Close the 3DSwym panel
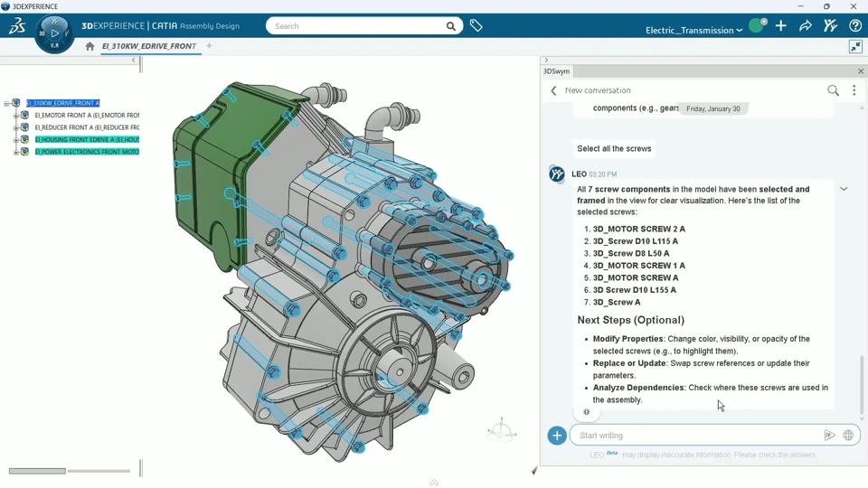Viewport: 868px width, 488px height. point(860,71)
